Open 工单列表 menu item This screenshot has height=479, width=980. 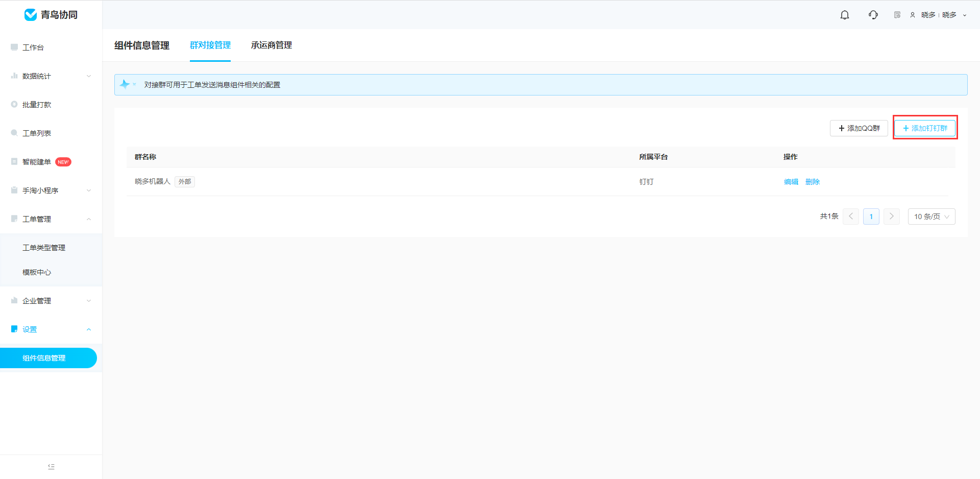[x=37, y=133]
